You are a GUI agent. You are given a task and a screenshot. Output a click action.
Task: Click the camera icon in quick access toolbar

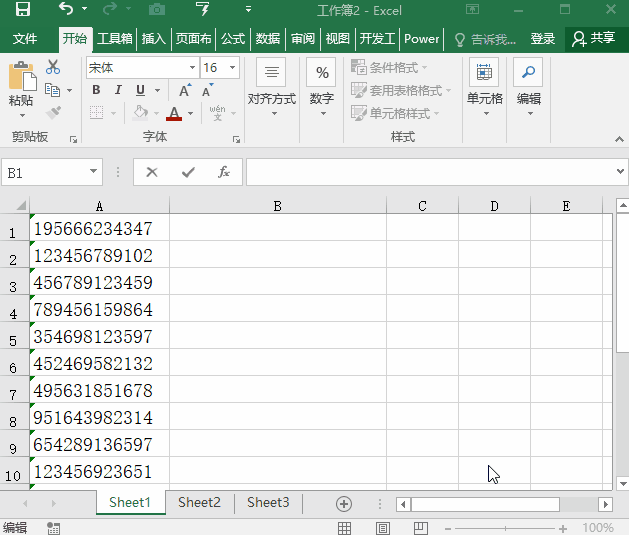click(x=157, y=9)
